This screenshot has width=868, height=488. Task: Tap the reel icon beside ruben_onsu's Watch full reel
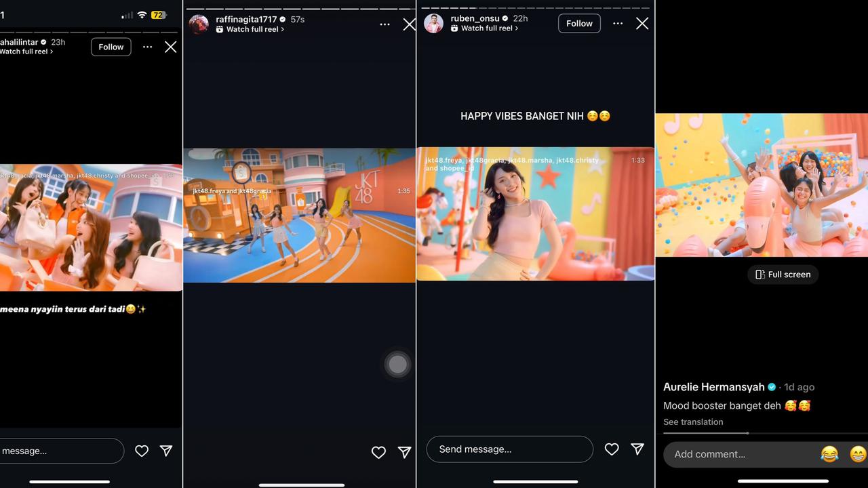pyautogui.click(x=454, y=28)
